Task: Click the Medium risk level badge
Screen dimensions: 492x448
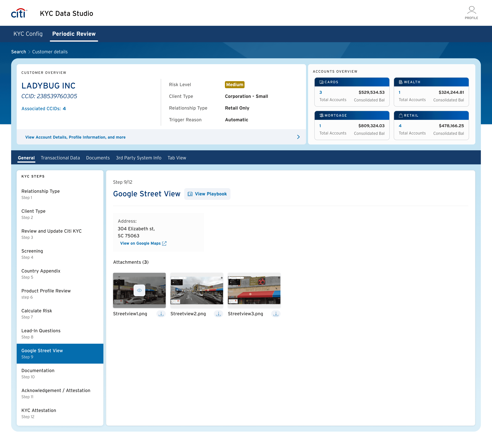Action: [x=234, y=85]
